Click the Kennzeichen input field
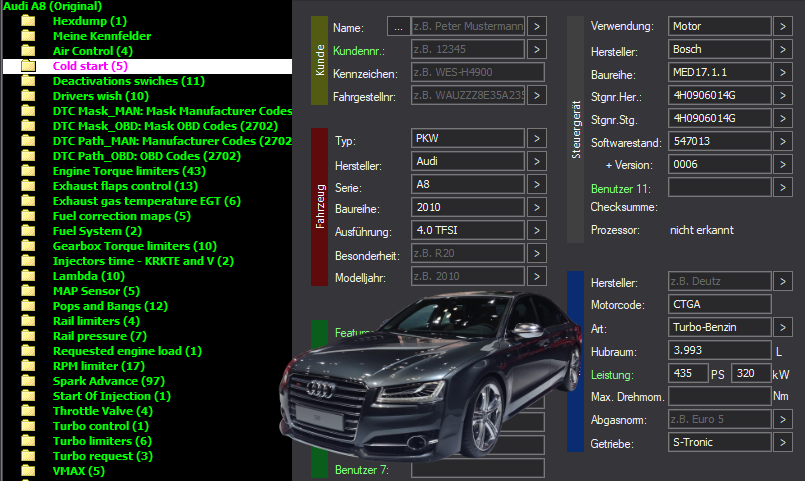Viewport: 805px width, 481px height. [x=478, y=72]
